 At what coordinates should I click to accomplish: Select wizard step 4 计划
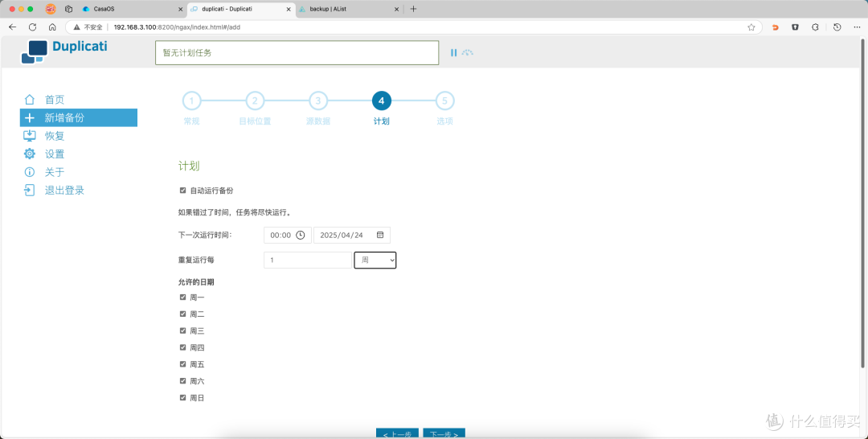point(382,101)
